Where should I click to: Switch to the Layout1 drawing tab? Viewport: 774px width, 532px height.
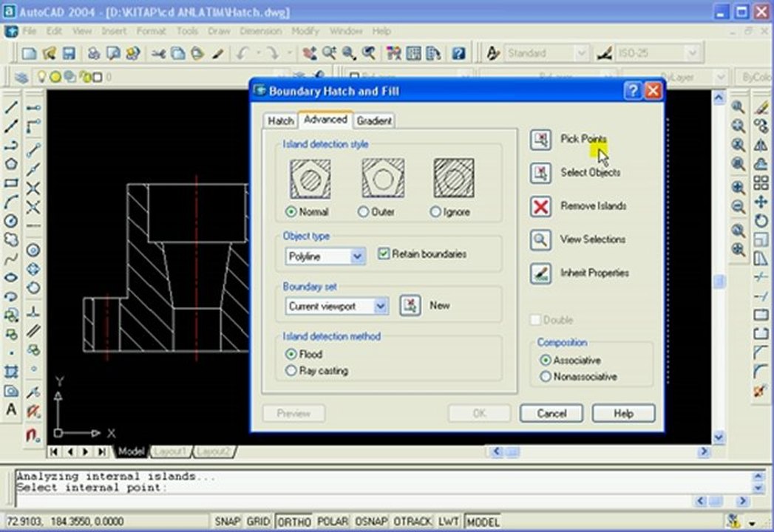169,451
